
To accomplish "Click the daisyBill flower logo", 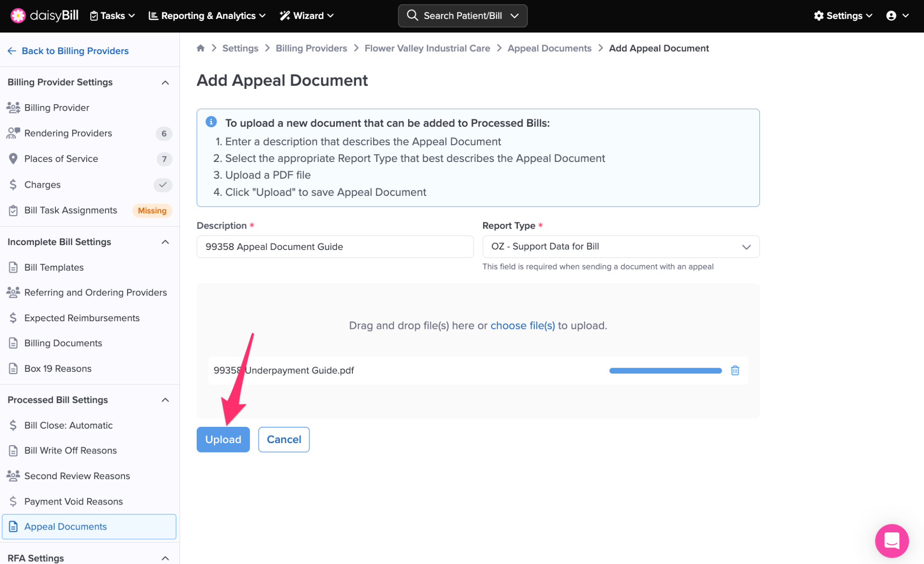I will click(18, 16).
